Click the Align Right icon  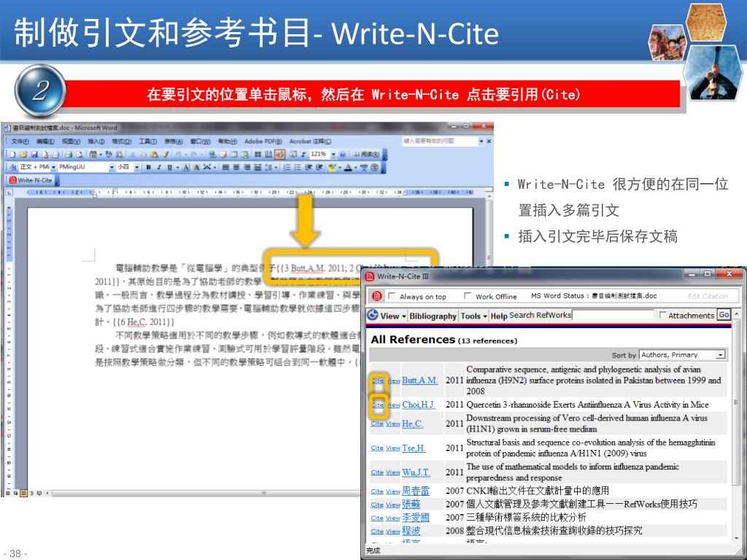(247, 167)
